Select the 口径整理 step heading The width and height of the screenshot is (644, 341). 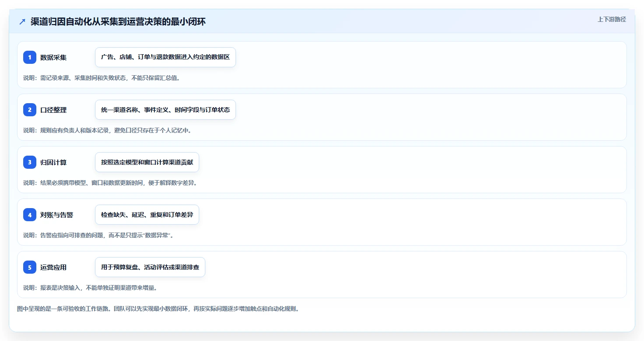click(x=53, y=110)
